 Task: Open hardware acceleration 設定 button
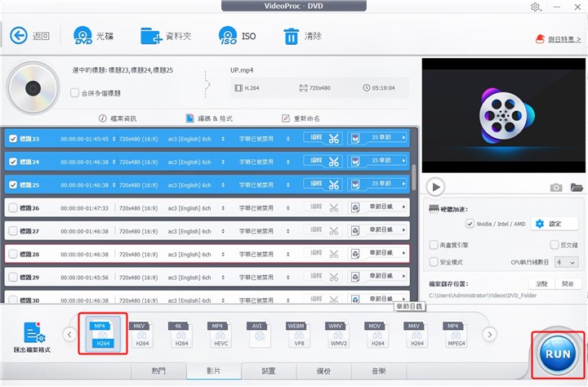pyautogui.click(x=556, y=224)
